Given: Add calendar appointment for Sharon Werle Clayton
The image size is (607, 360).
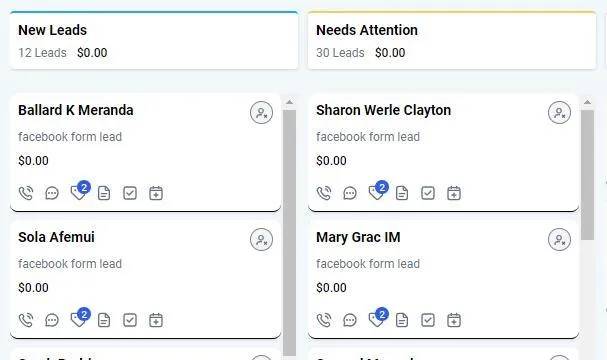Looking at the screenshot, I should tap(454, 193).
